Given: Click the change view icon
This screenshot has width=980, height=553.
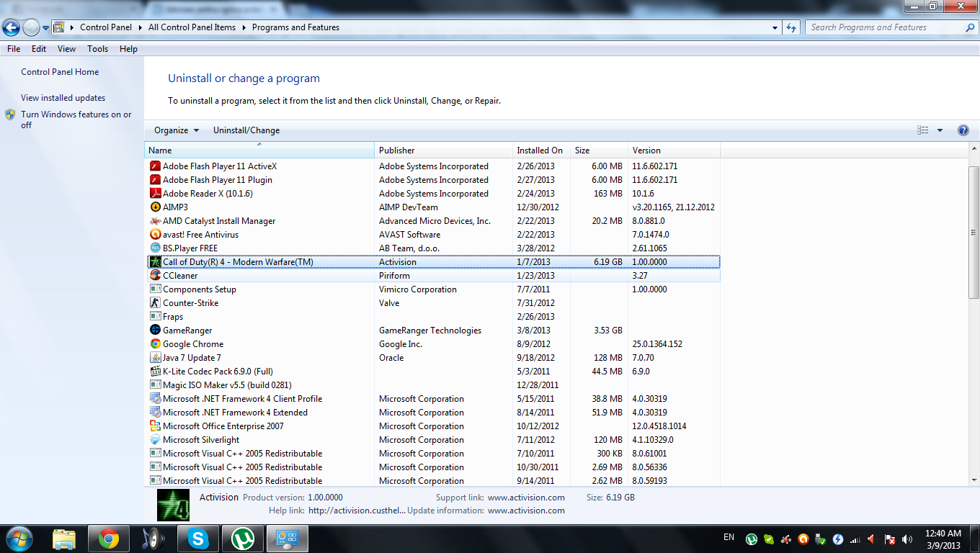Looking at the screenshot, I should pos(923,130).
